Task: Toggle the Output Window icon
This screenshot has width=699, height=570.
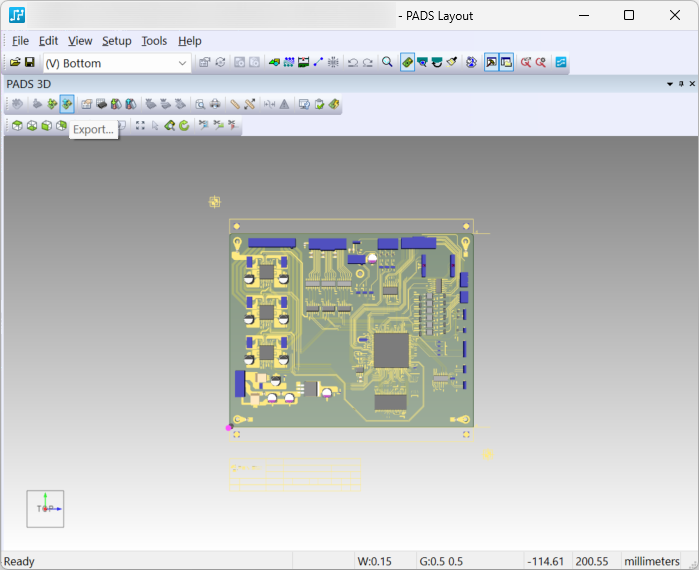Action: tap(491, 62)
